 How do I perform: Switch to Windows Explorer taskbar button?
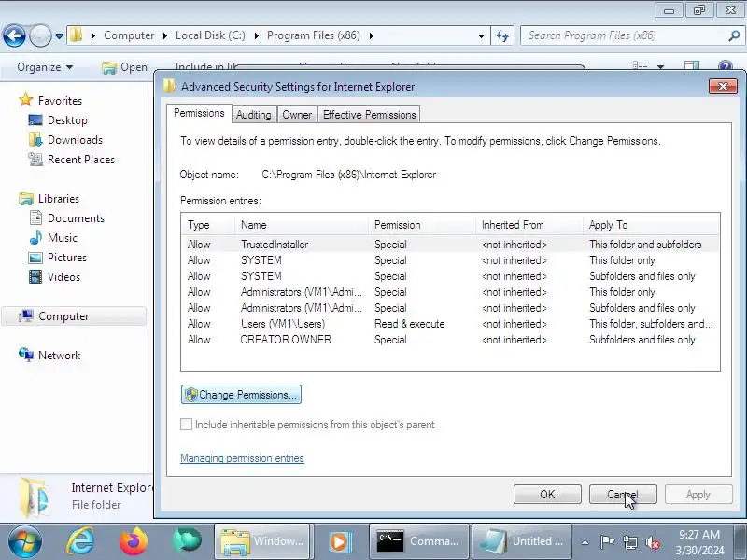click(x=262, y=541)
